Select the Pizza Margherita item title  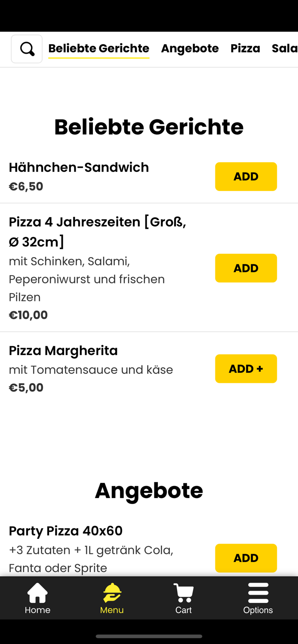pos(63,350)
